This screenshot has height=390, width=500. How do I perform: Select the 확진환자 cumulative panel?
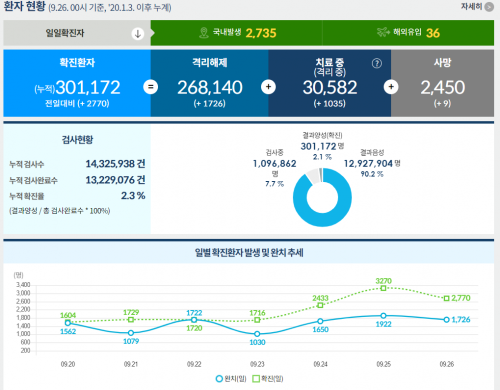77,83
